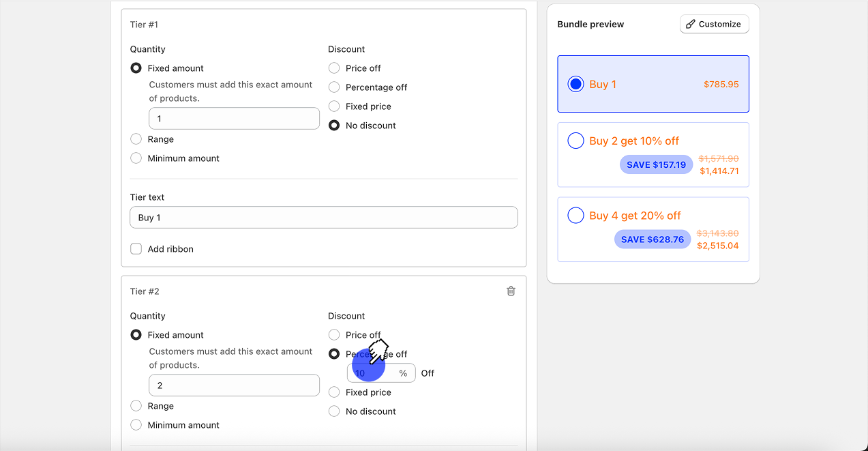Choose Minimum amount for Tier #1

click(x=136, y=158)
